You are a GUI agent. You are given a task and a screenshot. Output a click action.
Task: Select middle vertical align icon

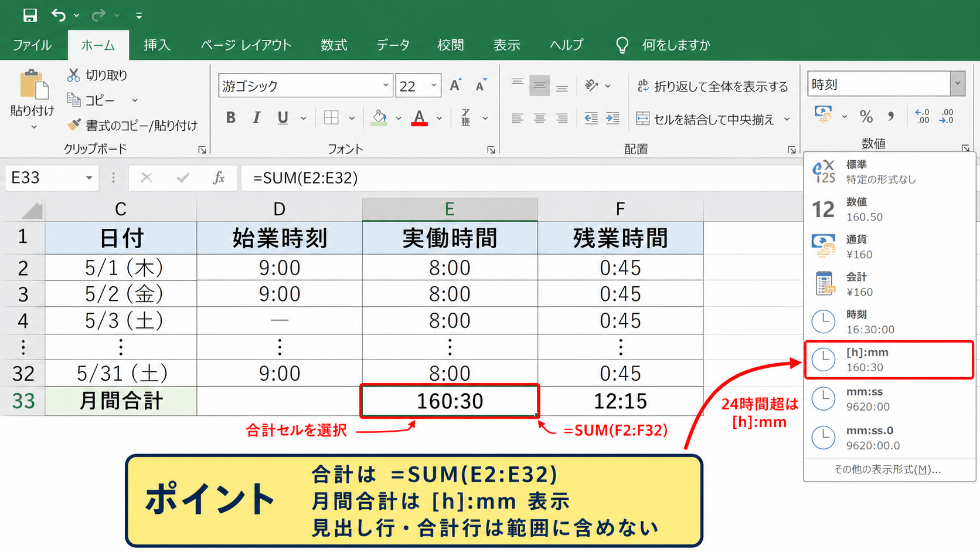[539, 86]
